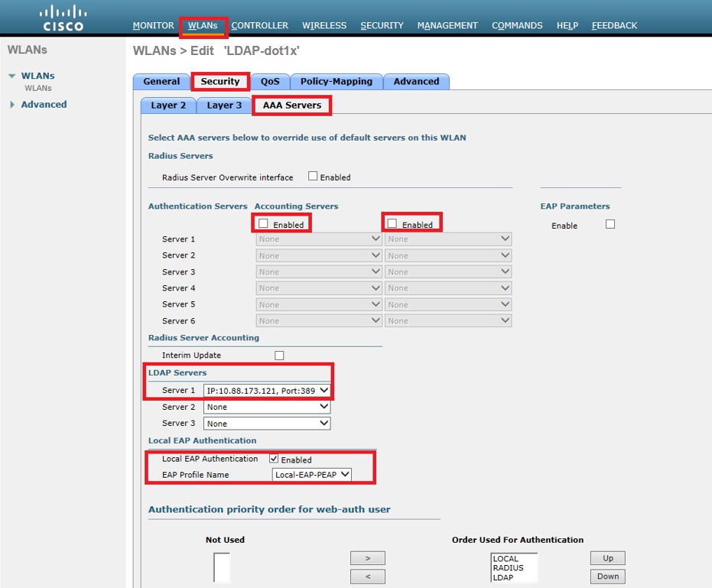Open the Layer 2 security tab

(167, 106)
